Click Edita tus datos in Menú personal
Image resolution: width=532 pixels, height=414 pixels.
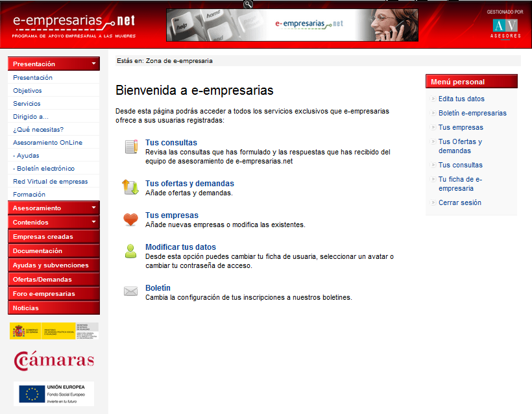pos(461,99)
